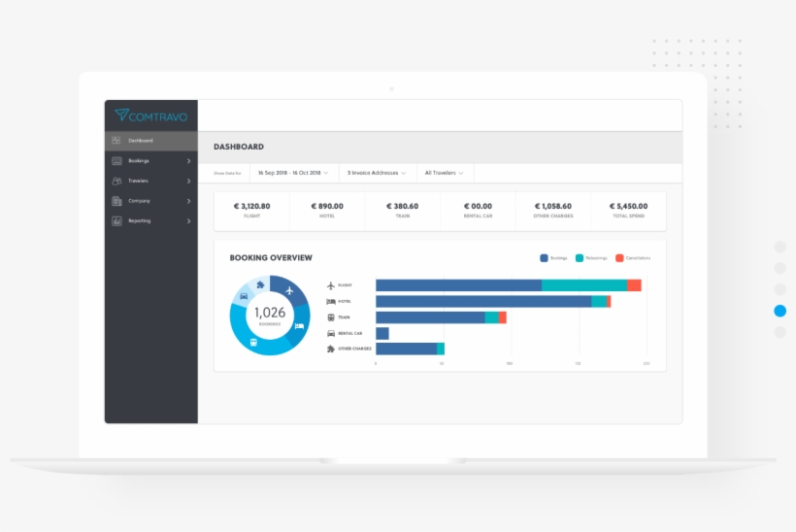
Task: Open the date range dropdown
Action: [292, 173]
